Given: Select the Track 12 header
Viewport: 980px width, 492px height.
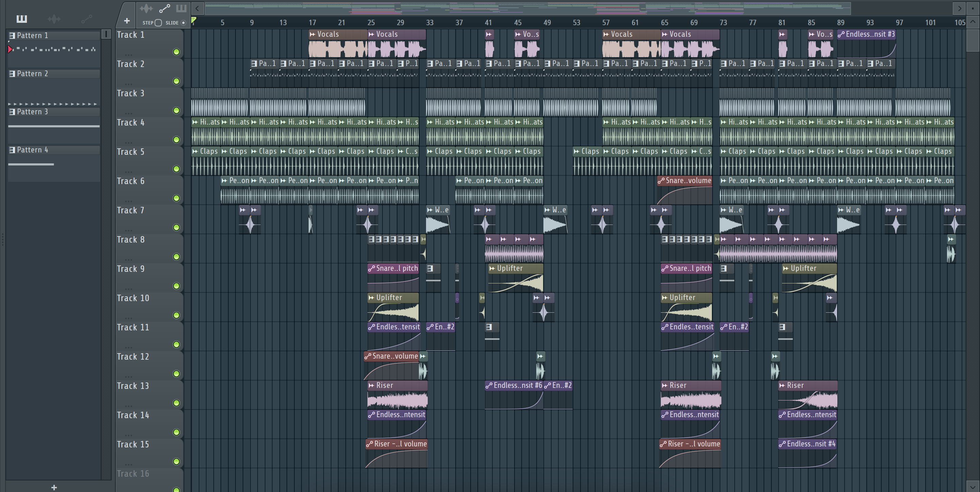Looking at the screenshot, I should [x=149, y=366].
